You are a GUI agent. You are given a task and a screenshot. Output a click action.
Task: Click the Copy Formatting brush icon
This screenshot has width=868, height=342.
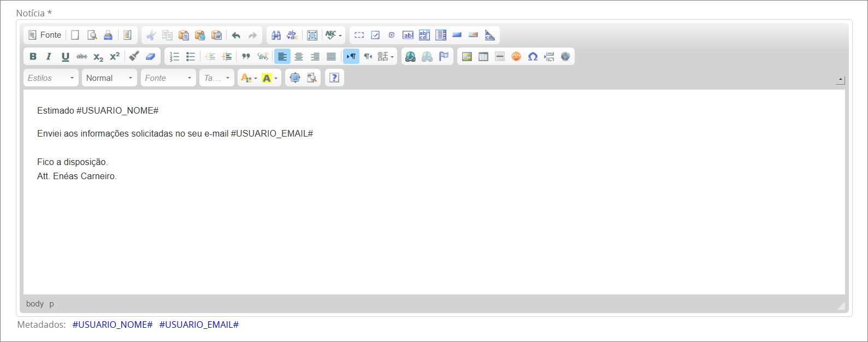(x=134, y=56)
